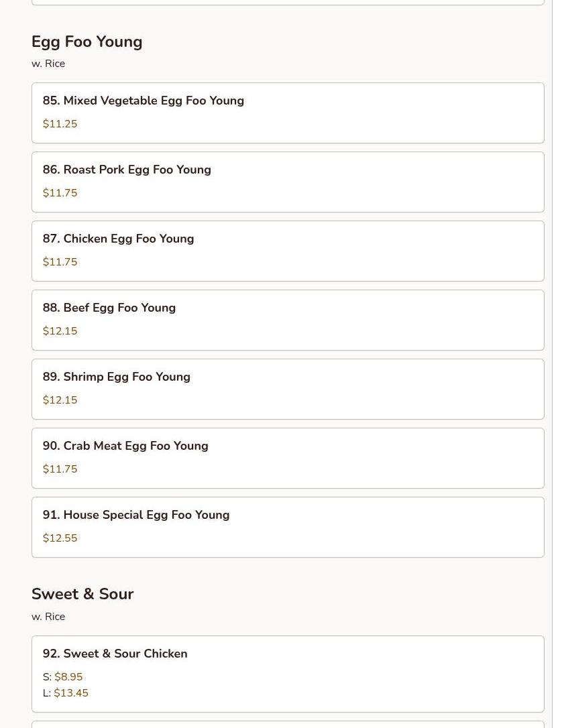Click the $12.55 House Special price
This screenshot has width=566, height=728.
point(60,538)
